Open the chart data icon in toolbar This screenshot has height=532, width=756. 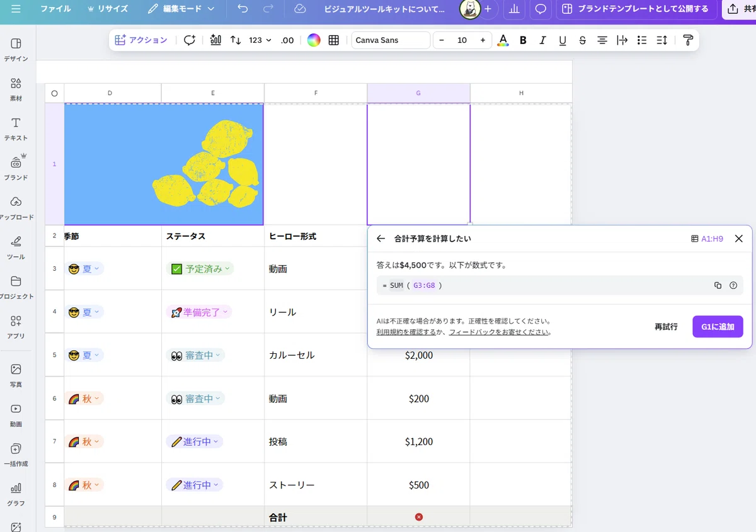pyautogui.click(x=215, y=40)
